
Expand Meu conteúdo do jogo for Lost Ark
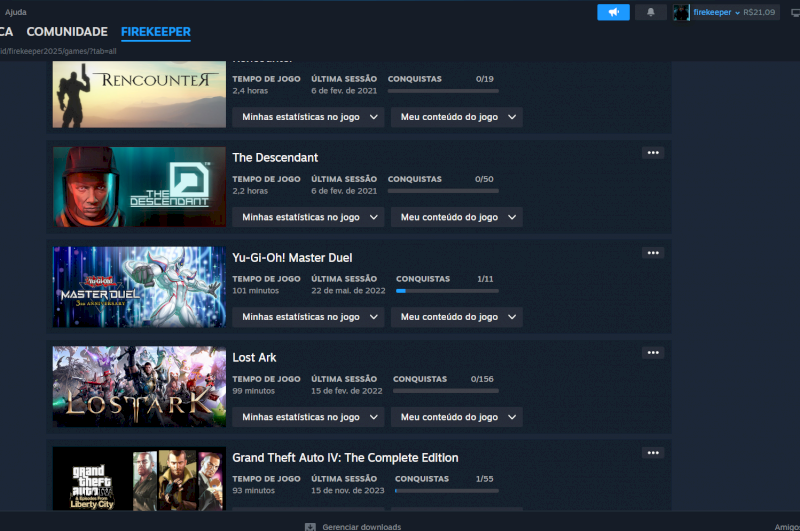tap(456, 417)
